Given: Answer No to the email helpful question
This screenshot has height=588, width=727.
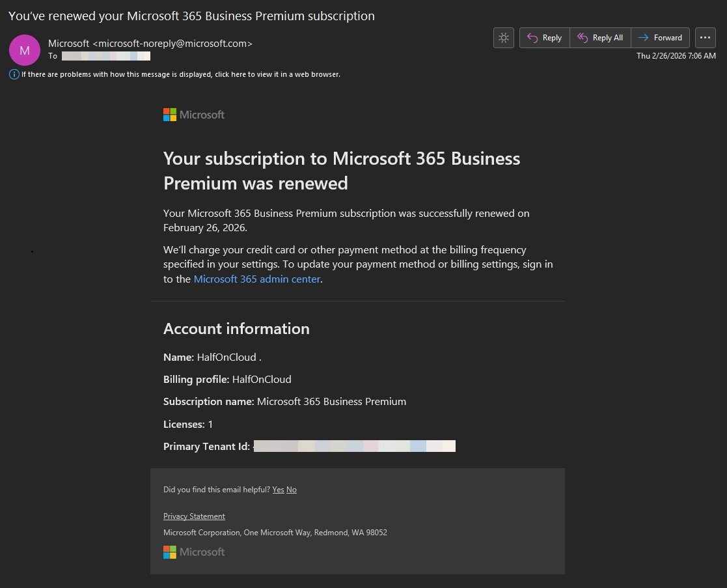Looking at the screenshot, I should click(292, 490).
